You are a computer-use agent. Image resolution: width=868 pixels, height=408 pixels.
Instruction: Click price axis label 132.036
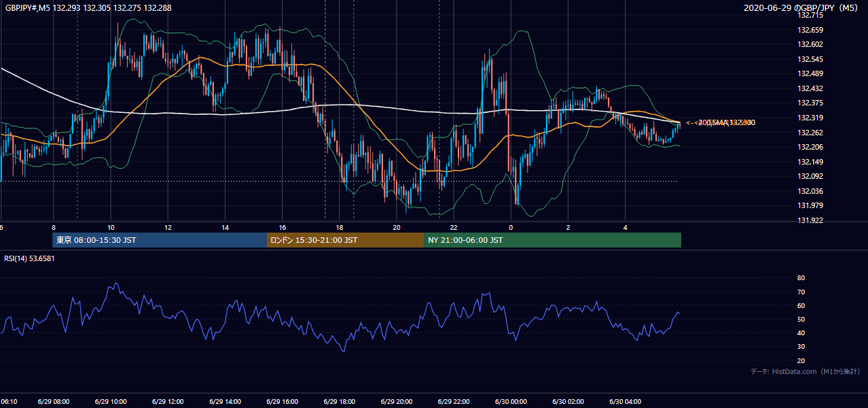pyautogui.click(x=810, y=191)
